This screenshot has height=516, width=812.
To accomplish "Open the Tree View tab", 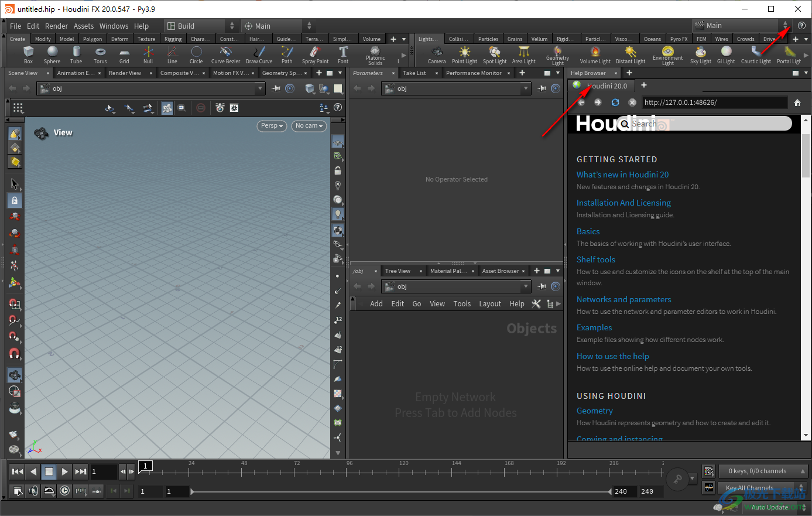I will pos(398,271).
